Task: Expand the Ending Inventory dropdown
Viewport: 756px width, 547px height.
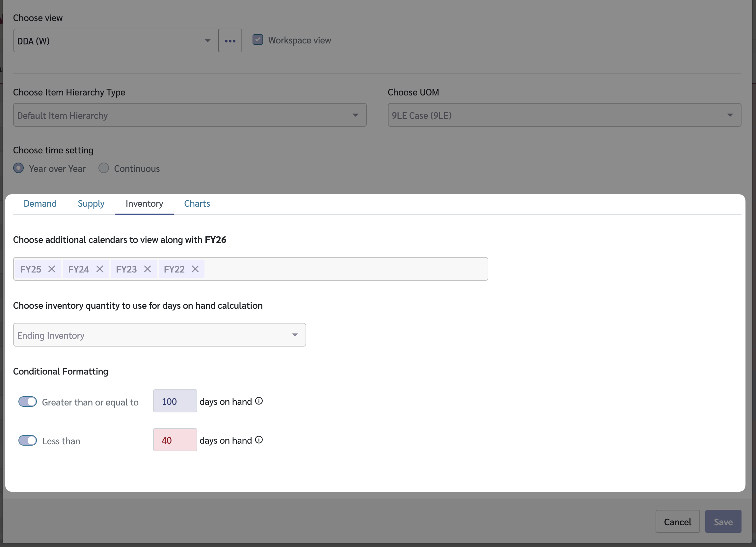Action: pos(159,335)
